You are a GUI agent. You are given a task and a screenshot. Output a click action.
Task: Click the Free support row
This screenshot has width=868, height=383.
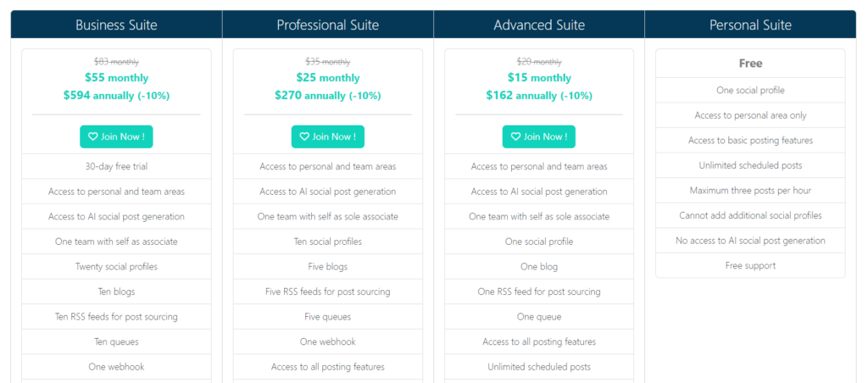point(751,266)
